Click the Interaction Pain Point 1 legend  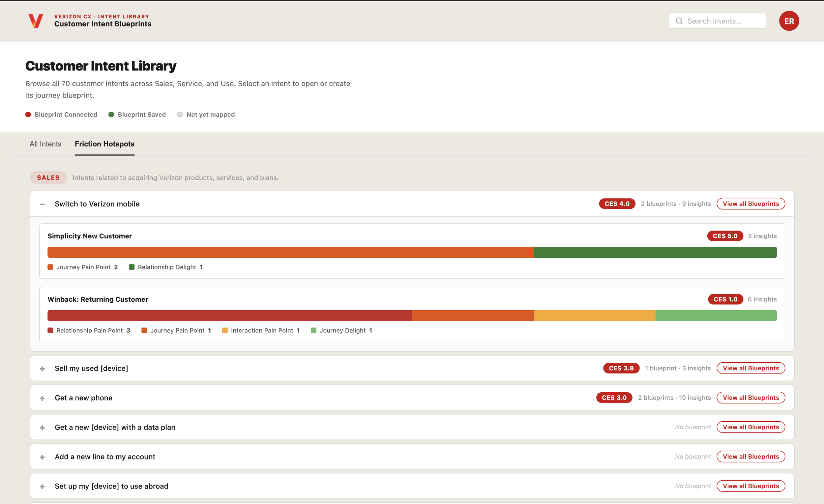coord(261,330)
